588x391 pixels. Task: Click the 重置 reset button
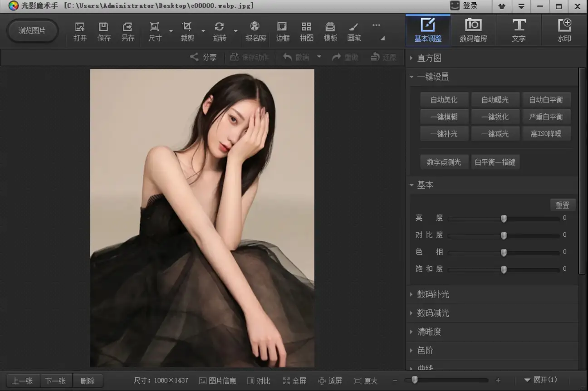click(563, 205)
